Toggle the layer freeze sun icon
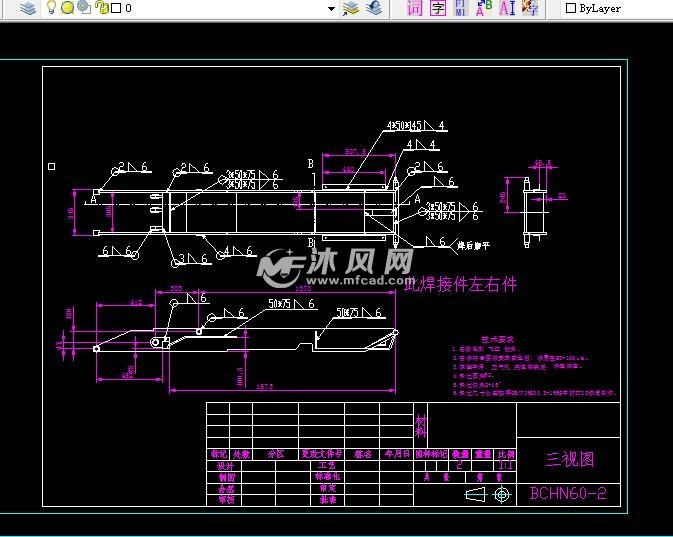Image resolution: width=673 pixels, height=537 pixels. coord(67,8)
